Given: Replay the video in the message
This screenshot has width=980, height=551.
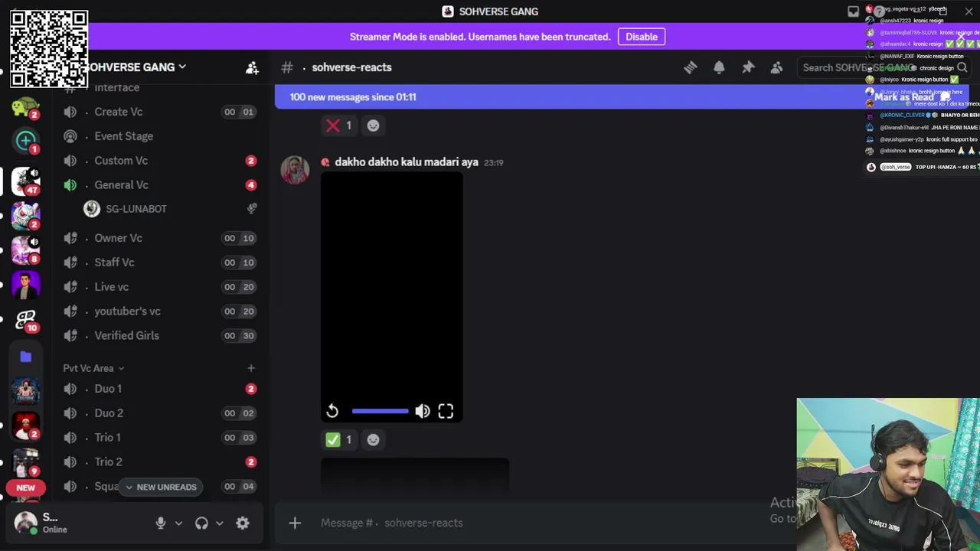Looking at the screenshot, I should click(332, 412).
